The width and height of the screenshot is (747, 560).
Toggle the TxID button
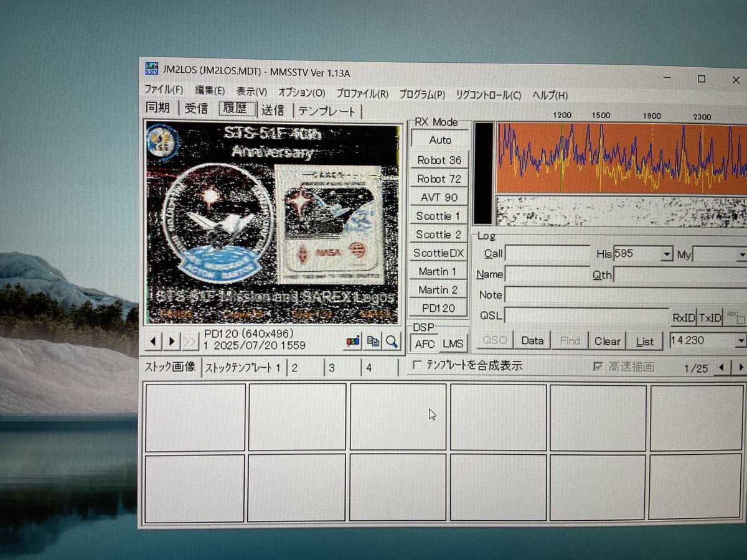[x=710, y=318]
